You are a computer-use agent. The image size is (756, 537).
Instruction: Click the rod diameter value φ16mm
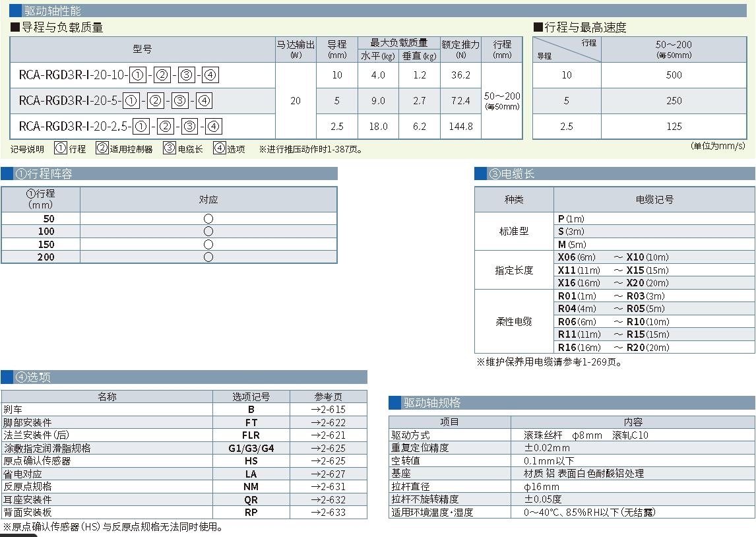(x=542, y=486)
